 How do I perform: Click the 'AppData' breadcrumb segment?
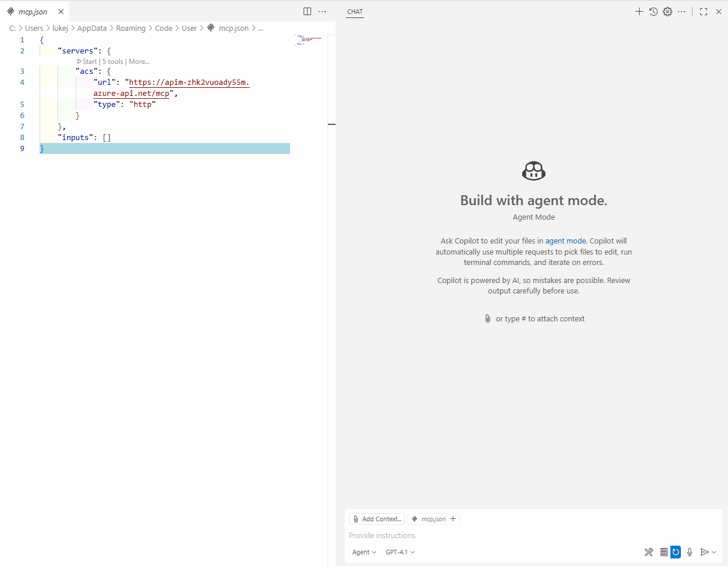(x=92, y=28)
